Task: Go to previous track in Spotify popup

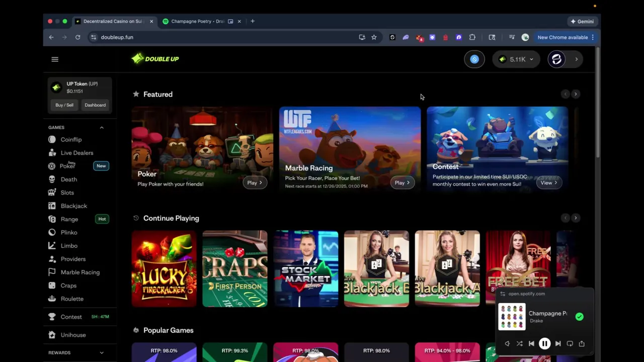Action: point(531,343)
